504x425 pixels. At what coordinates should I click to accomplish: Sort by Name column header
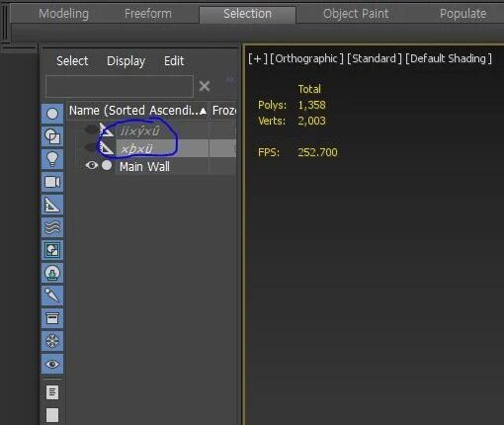(x=137, y=111)
